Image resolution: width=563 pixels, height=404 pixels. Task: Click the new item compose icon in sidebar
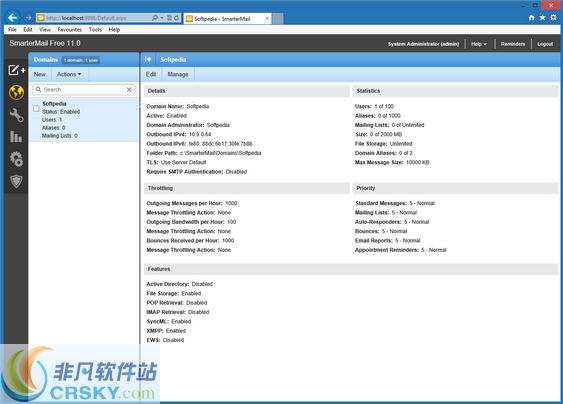point(17,70)
